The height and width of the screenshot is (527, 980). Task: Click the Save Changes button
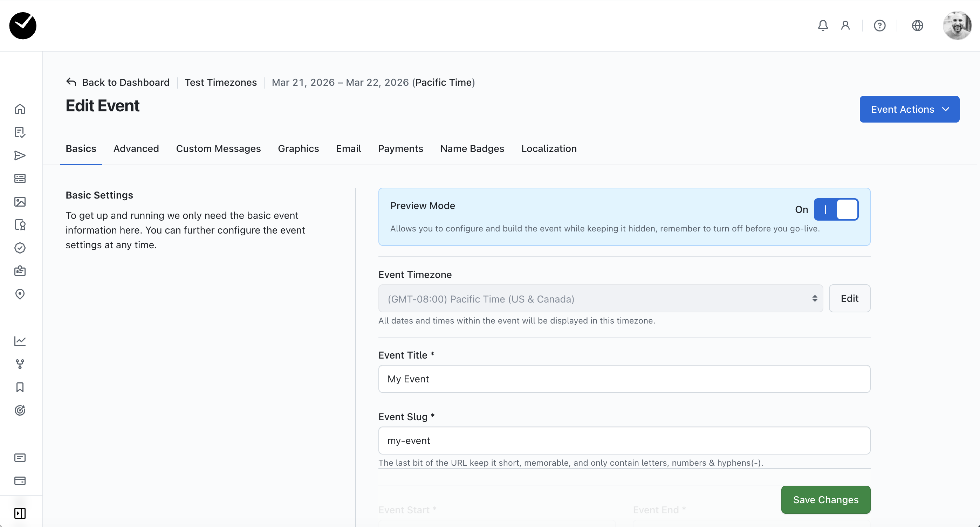825,499
